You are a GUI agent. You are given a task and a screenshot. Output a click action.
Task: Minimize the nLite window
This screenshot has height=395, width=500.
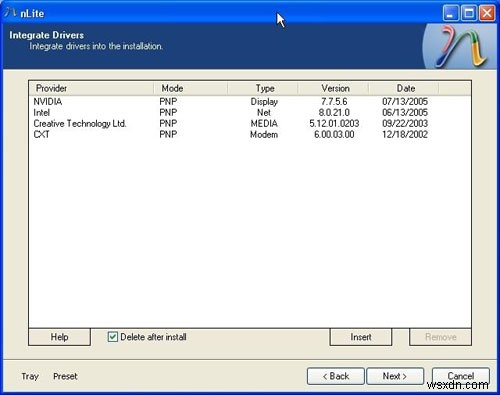(x=451, y=13)
